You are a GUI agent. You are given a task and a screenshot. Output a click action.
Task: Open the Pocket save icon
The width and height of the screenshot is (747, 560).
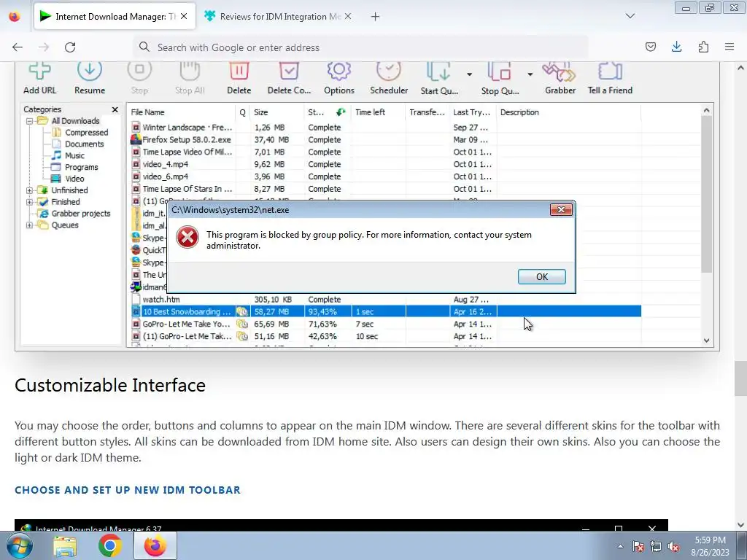pos(650,47)
